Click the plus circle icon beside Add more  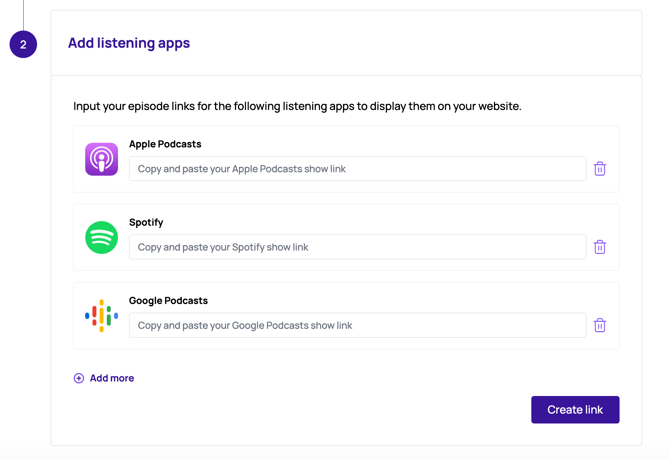pos(79,378)
